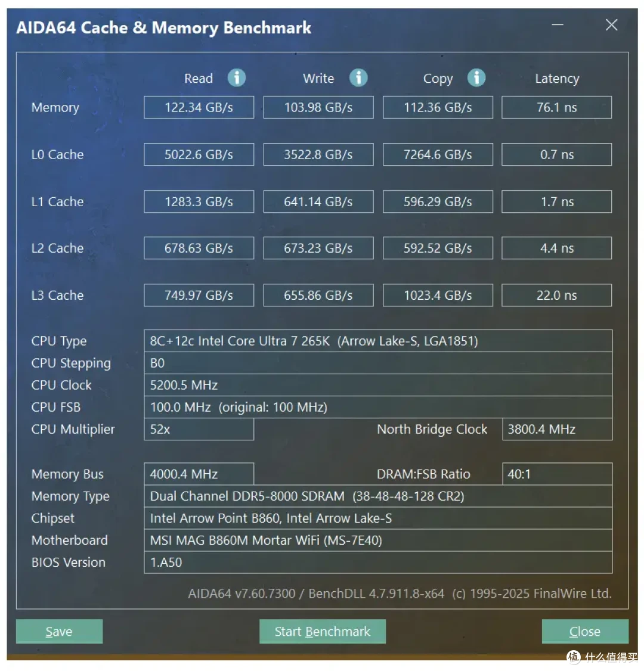Screen dimensions: 644x671
Task: Click the Read column header
Action: point(198,78)
